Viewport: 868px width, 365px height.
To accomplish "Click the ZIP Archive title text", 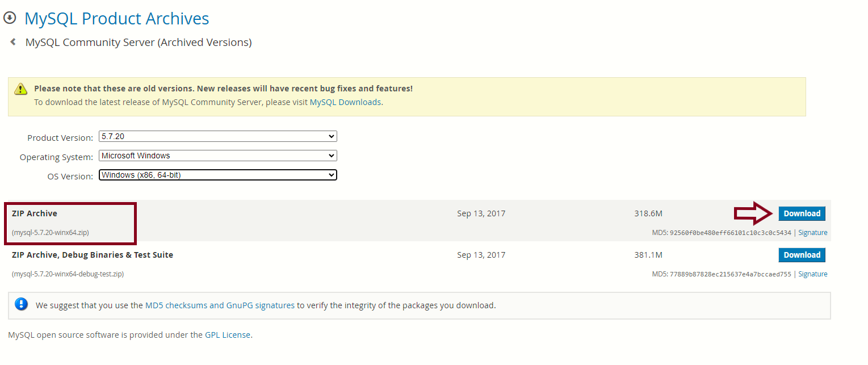I will 35,213.
